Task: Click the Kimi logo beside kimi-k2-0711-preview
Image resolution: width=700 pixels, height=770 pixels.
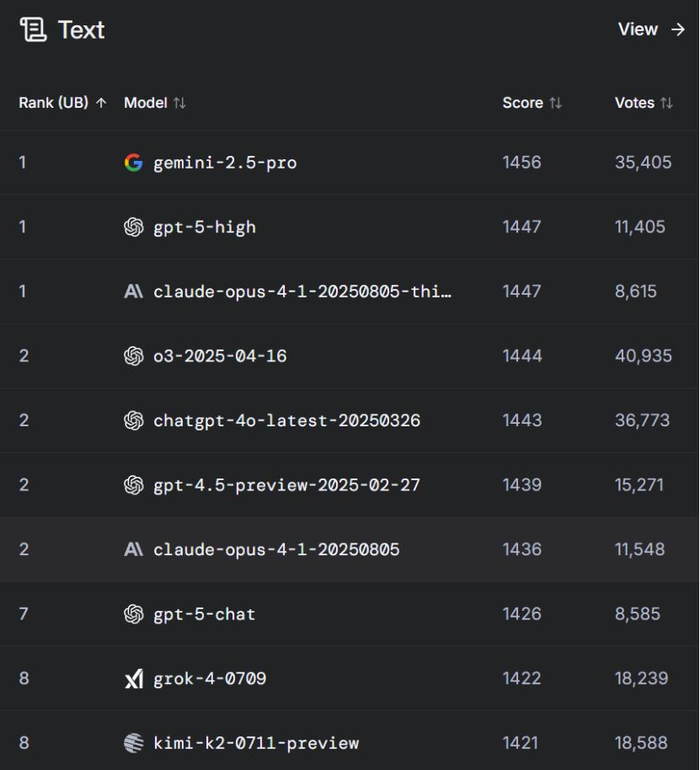Action: point(133,743)
